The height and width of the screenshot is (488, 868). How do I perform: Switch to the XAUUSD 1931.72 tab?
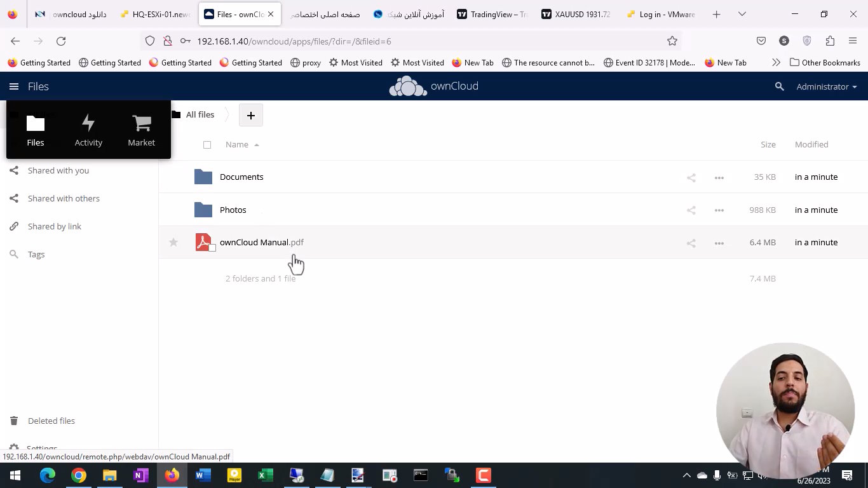[577, 14]
